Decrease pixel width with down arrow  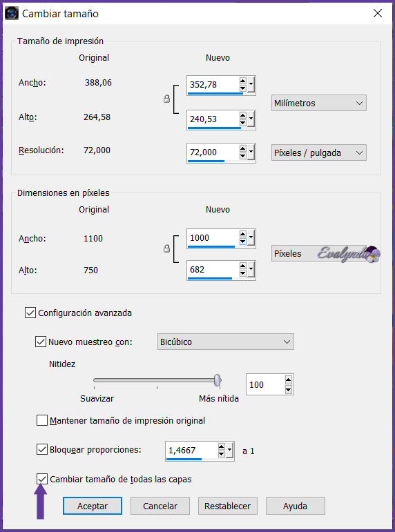pyautogui.click(x=242, y=242)
